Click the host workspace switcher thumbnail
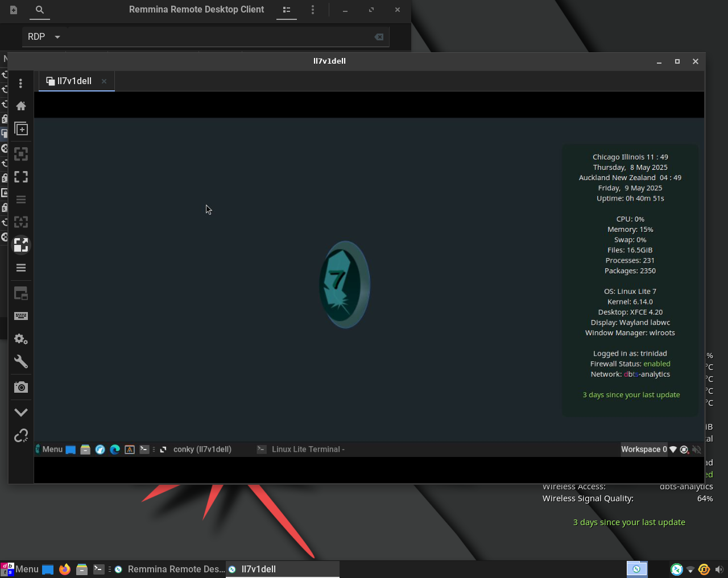Screen dimensions: 728x578 [637, 569]
